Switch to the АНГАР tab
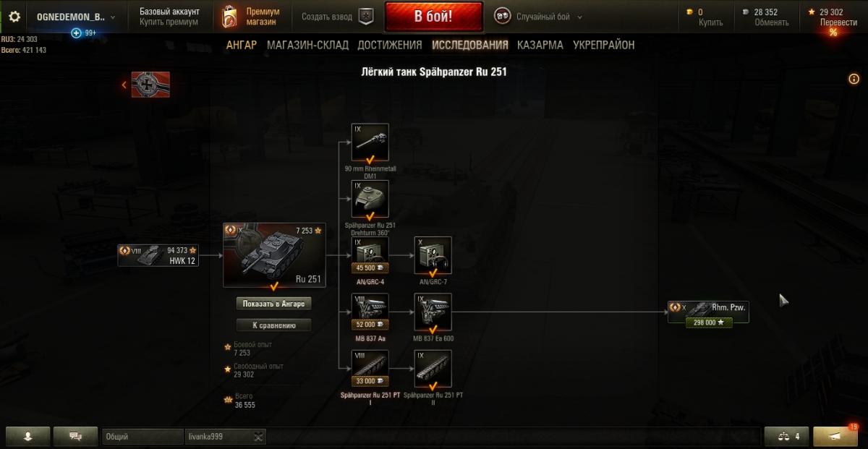868x449 pixels. [242, 45]
